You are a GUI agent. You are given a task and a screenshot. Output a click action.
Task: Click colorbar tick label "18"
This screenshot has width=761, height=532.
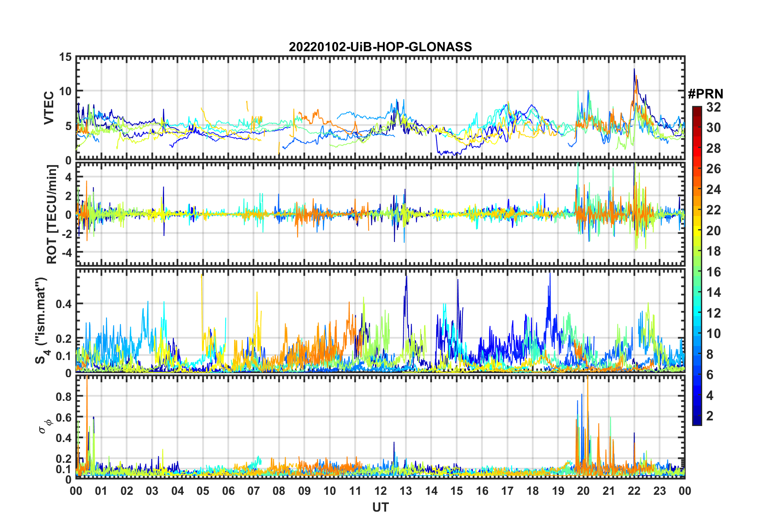point(713,251)
